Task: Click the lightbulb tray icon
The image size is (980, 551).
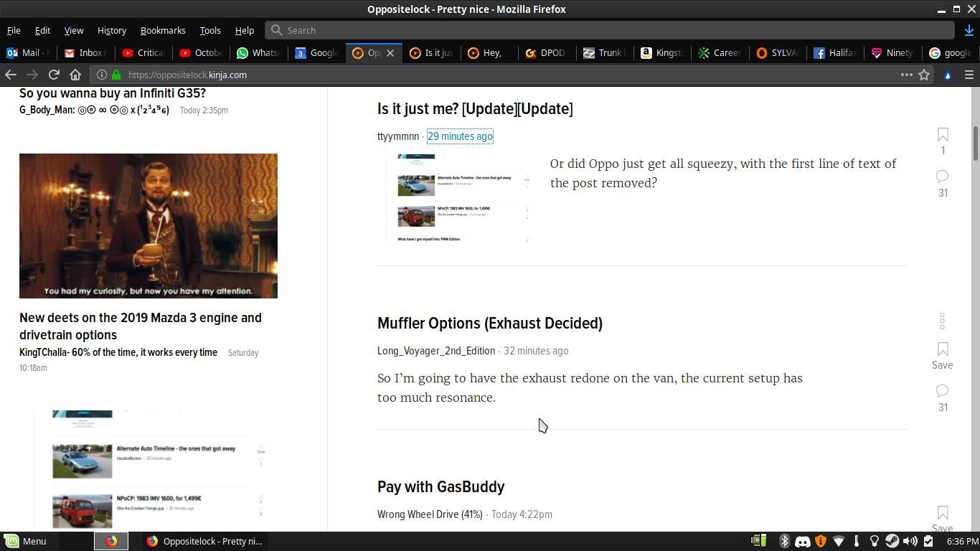Action: (x=875, y=541)
